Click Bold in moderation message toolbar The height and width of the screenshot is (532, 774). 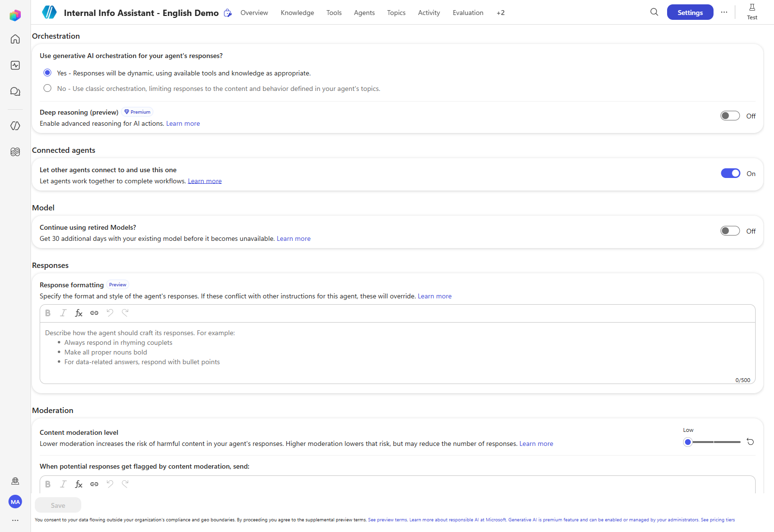click(48, 484)
